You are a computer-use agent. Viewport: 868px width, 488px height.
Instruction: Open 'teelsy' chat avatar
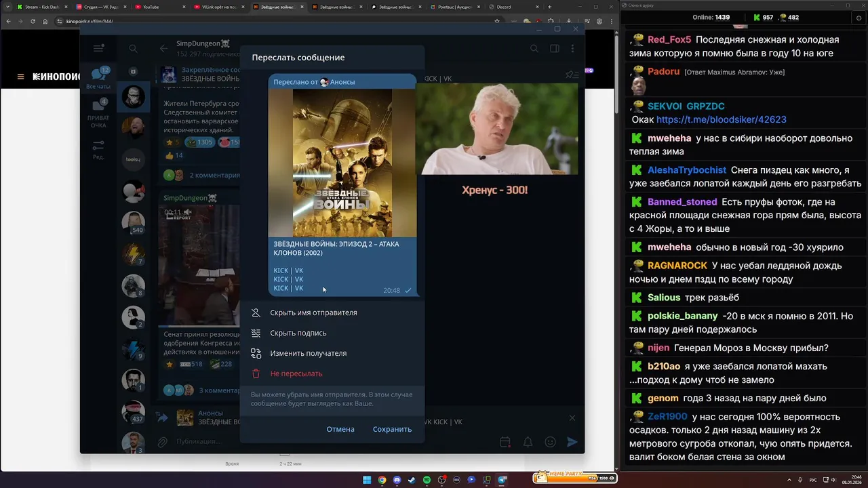[x=134, y=159]
